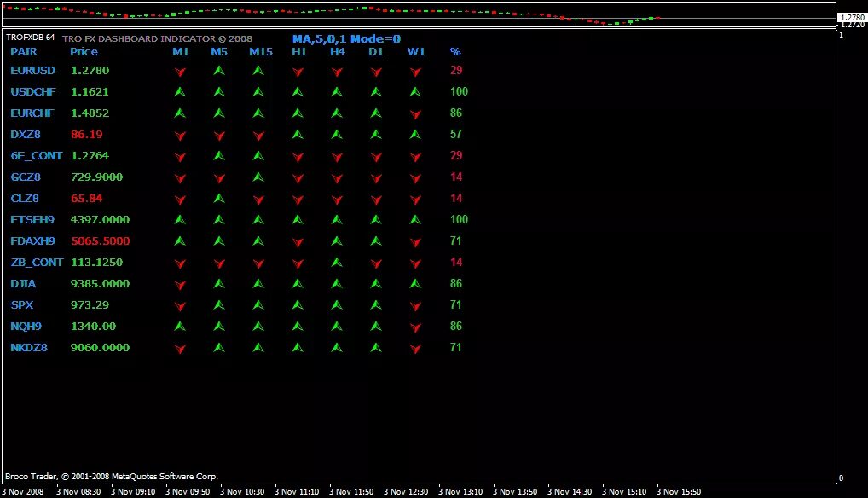Click the DJIA W1 up arrow
This screenshot has height=498, width=868.
(x=415, y=284)
